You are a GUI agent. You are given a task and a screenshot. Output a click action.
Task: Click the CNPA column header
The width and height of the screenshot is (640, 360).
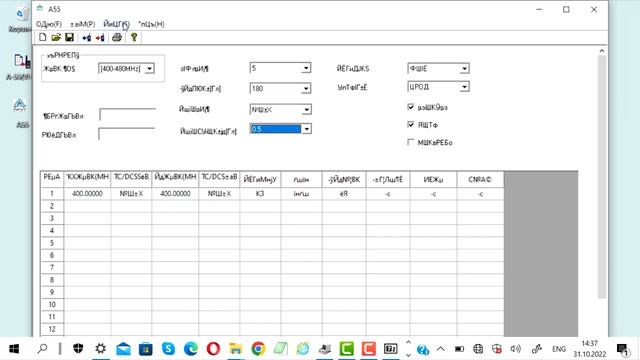pyautogui.click(x=480, y=179)
